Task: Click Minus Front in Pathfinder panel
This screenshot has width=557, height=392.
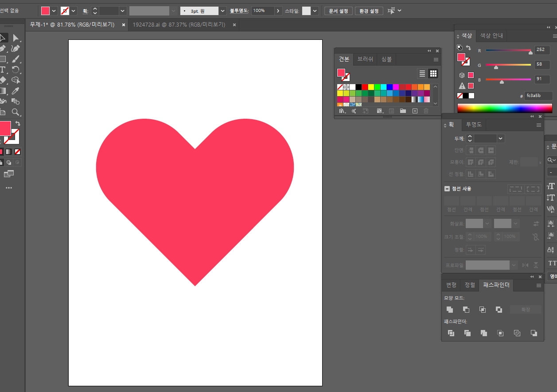Action: (x=466, y=310)
